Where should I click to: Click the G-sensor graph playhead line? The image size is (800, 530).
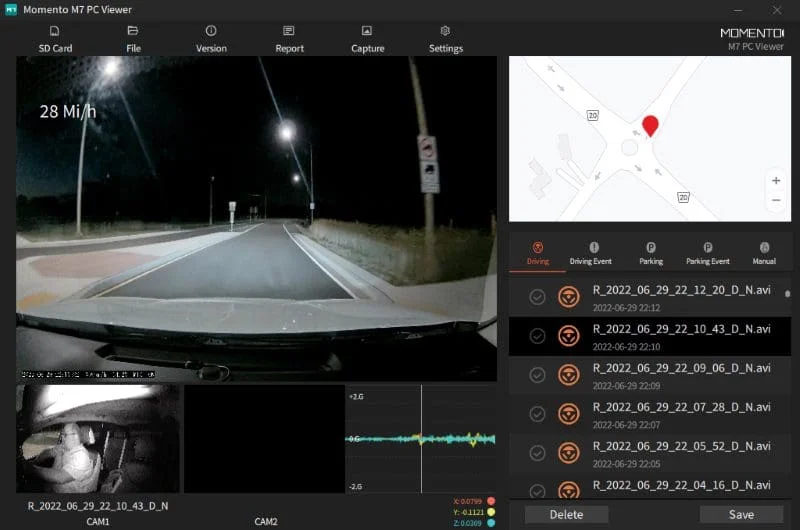pyautogui.click(x=421, y=439)
